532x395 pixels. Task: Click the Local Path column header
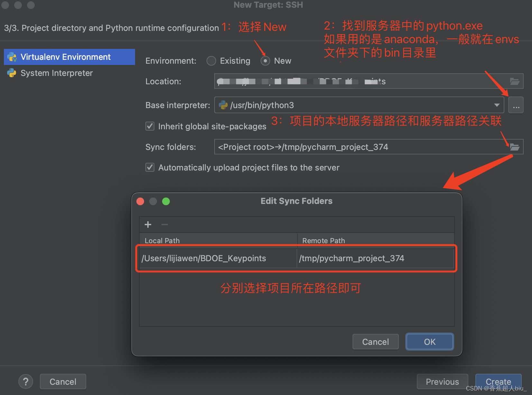pyautogui.click(x=218, y=241)
